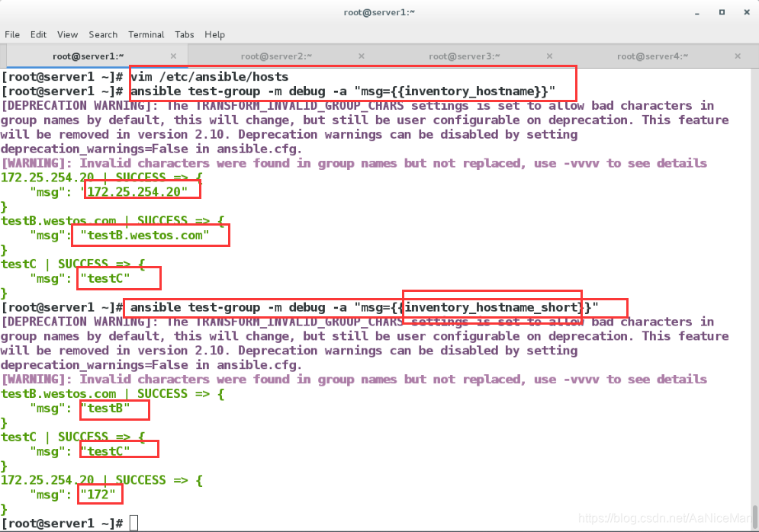Click the window title root@server1:~
The width and height of the screenshot is (759, 532).
tap(380, 12)
